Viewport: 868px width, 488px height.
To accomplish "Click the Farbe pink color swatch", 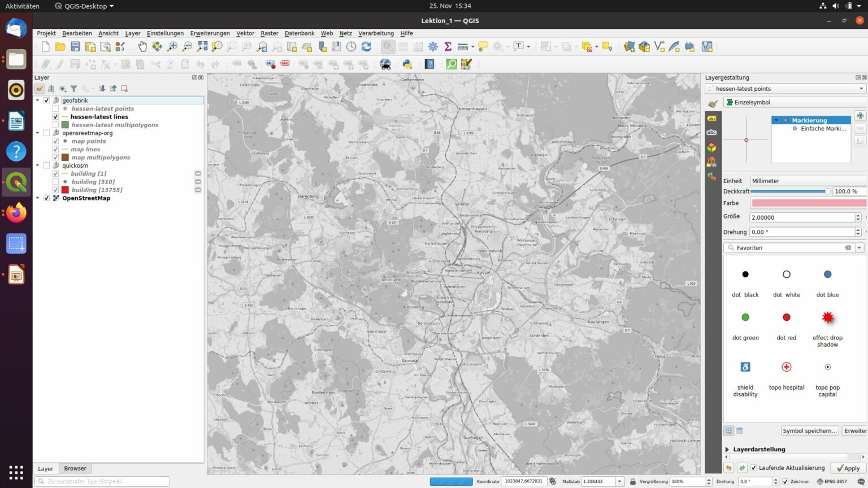I will coord(809,203).
